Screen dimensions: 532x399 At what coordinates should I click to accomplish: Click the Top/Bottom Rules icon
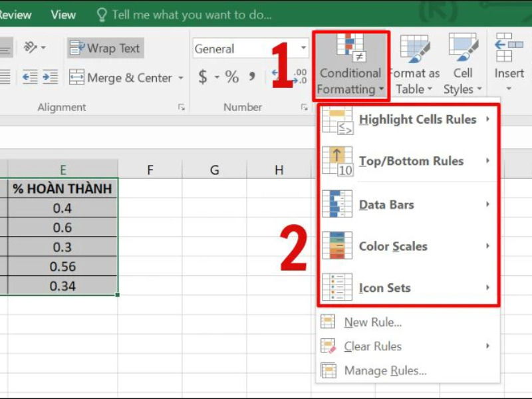click(337, 161)
